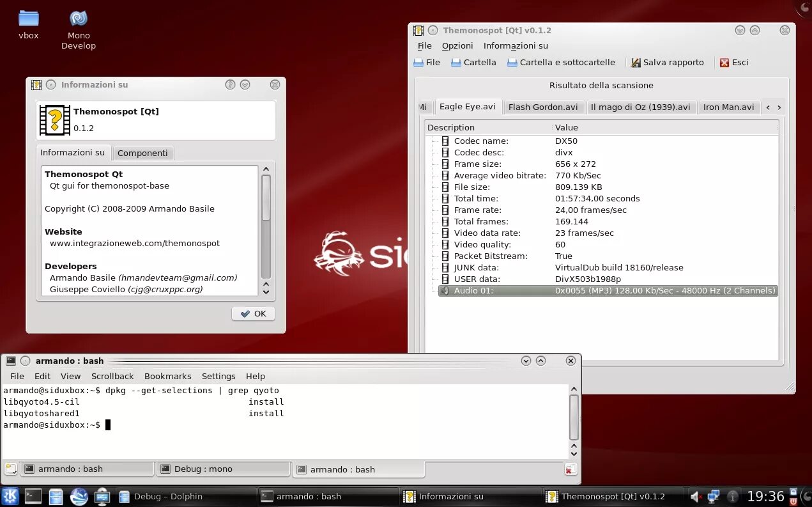This screenshot has height=507, width=812.
Task: Switch to Debug : mono terminal tab
Action: (224, 469)
